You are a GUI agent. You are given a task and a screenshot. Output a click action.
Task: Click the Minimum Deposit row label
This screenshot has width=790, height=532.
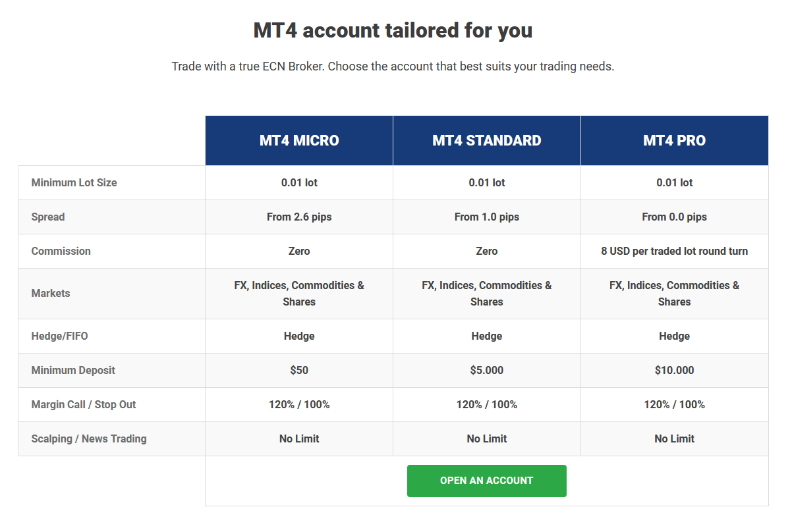click(73, 371)
